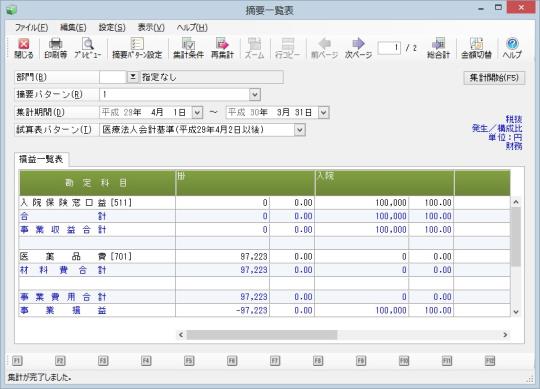Click the horizontal scrollbar right arrow
This screenshot has width=540, height=389.
coord(505,335)
